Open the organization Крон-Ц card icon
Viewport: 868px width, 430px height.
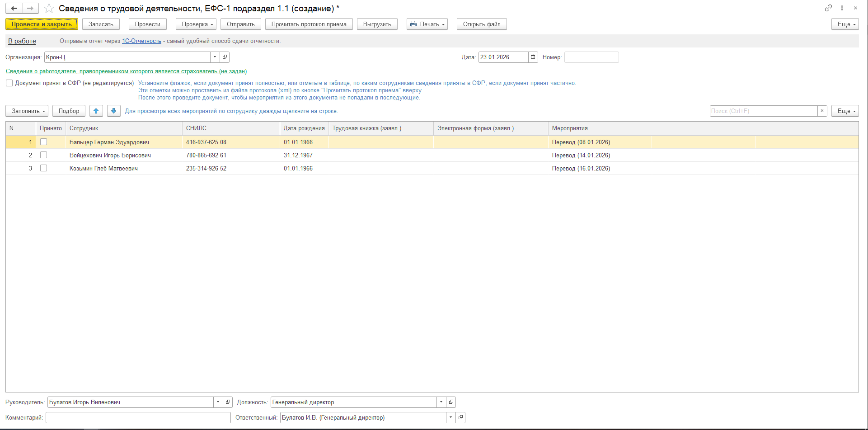coord(225,57)
